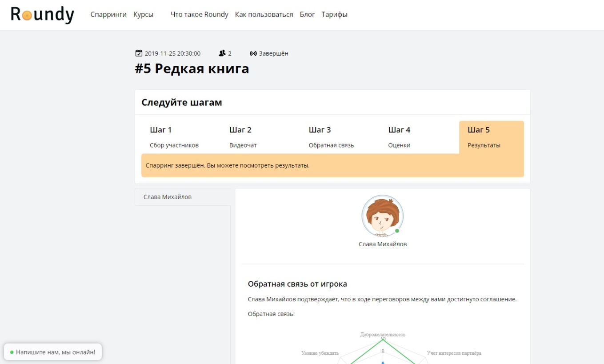Image resolution: width=604 pixels, height=364 pixels.
Task: Open the Тарифы page
Action: coord(334,15)
